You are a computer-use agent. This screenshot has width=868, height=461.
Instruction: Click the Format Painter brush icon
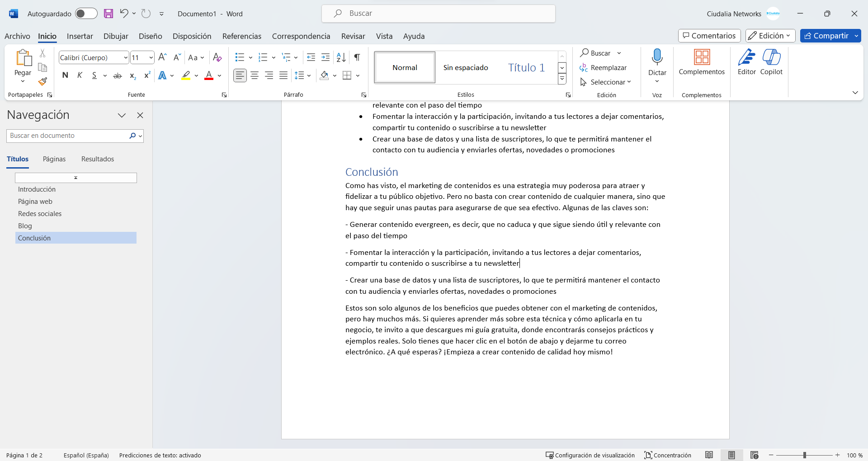[42, 82]
